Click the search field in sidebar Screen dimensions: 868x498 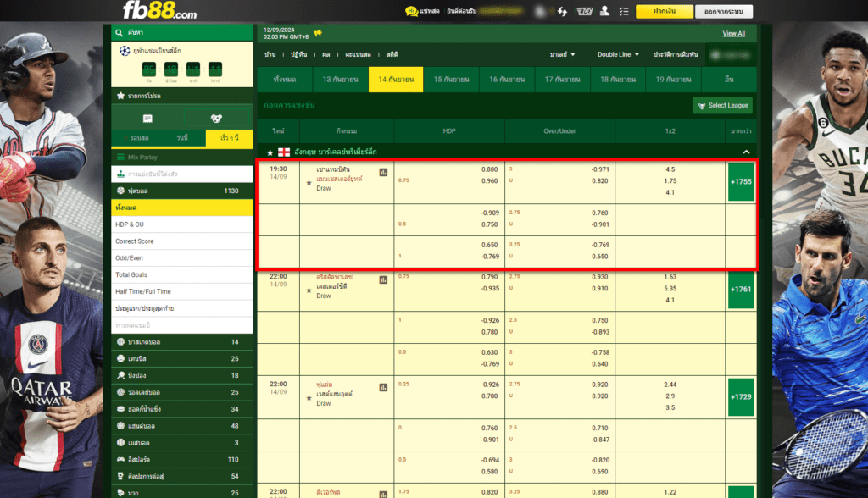pyautogui.click(x=182, y=33)
